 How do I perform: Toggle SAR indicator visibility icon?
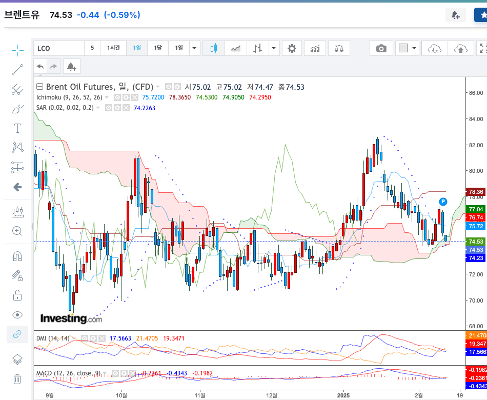pyautogui.click(x=108, y=108)
